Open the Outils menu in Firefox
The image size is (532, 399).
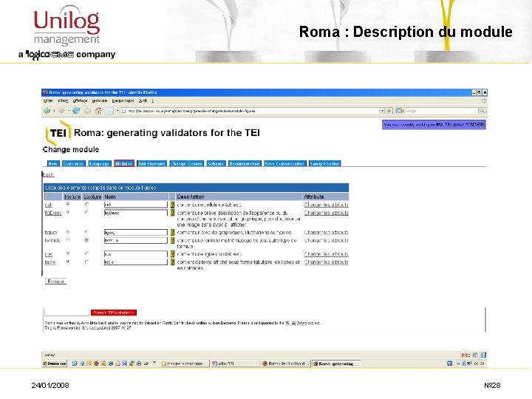tap(143, 100)
